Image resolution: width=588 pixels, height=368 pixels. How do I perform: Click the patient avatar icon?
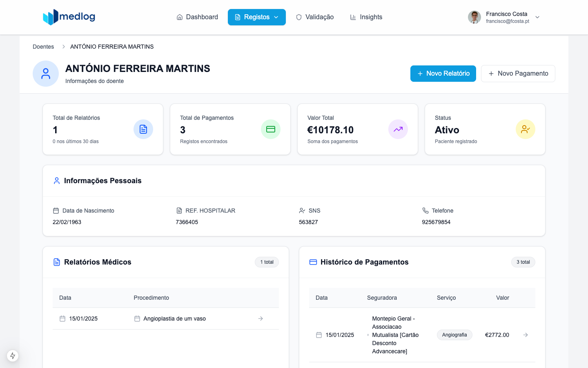click(46, 74)
